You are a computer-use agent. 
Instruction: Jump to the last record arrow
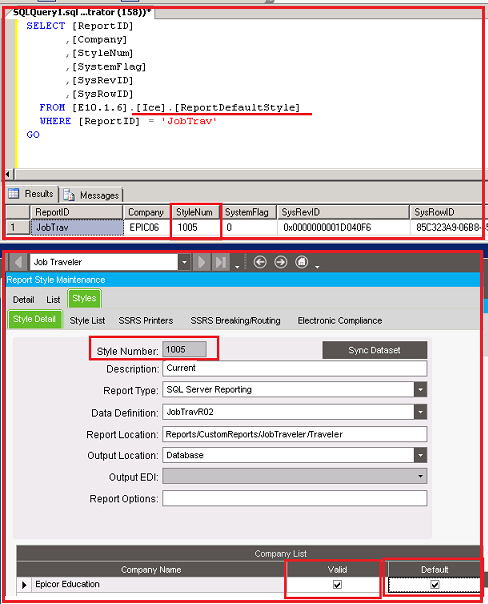pyautogui.click(x=221, y=262)
